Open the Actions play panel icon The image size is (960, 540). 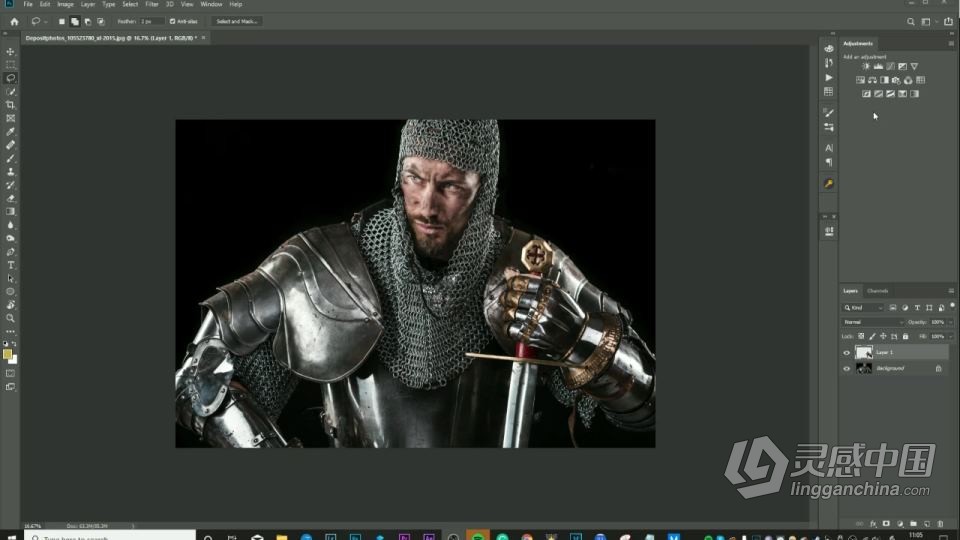point(828,78)
